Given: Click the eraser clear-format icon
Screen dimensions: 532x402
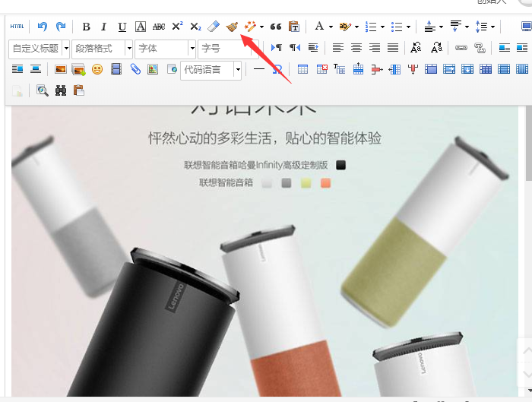Looking at the screenshot, I should point(214,27).
